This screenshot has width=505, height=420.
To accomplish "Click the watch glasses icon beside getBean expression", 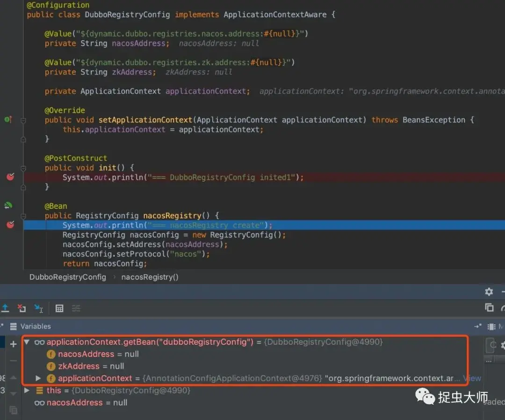I will 39,342.
